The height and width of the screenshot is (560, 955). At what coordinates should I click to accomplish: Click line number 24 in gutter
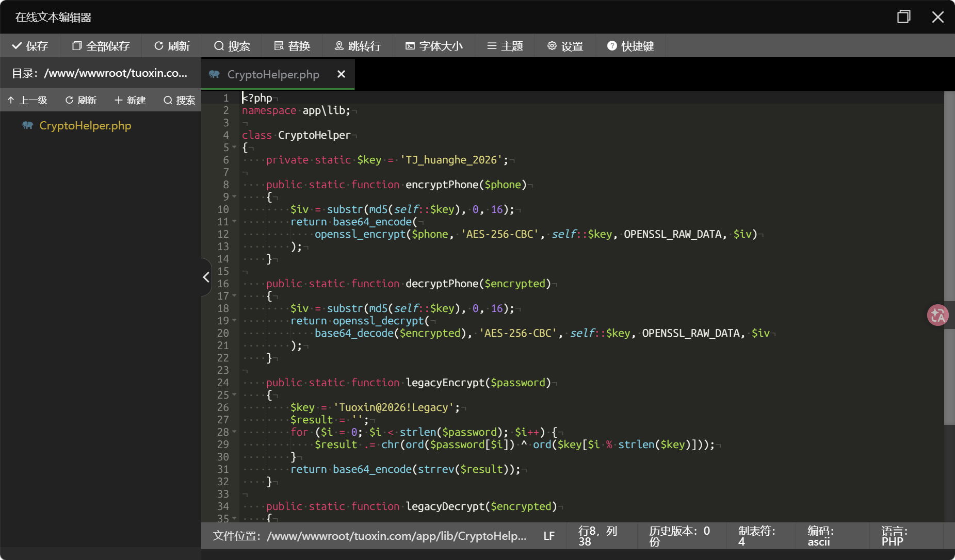[x=223, y=382]
